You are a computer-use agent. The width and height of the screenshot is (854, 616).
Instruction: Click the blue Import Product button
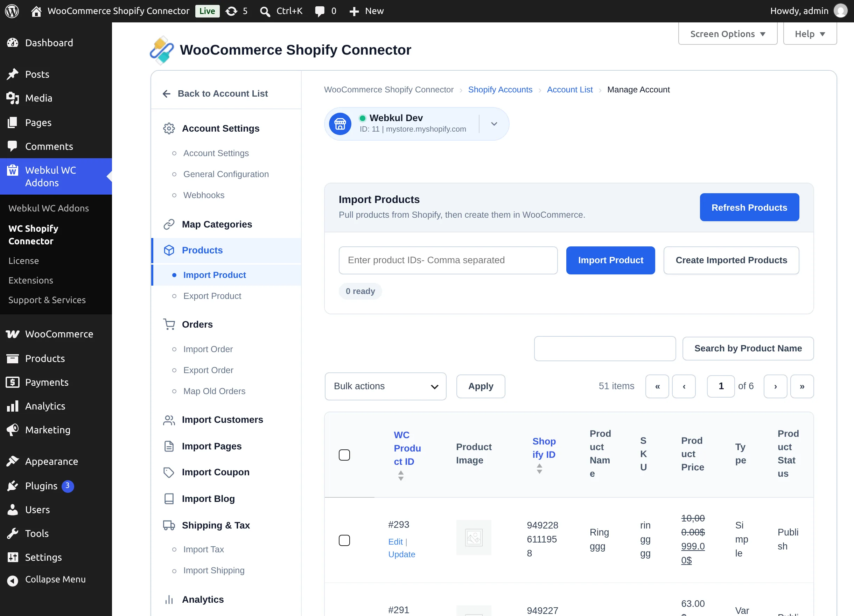(x=610, y=260)
